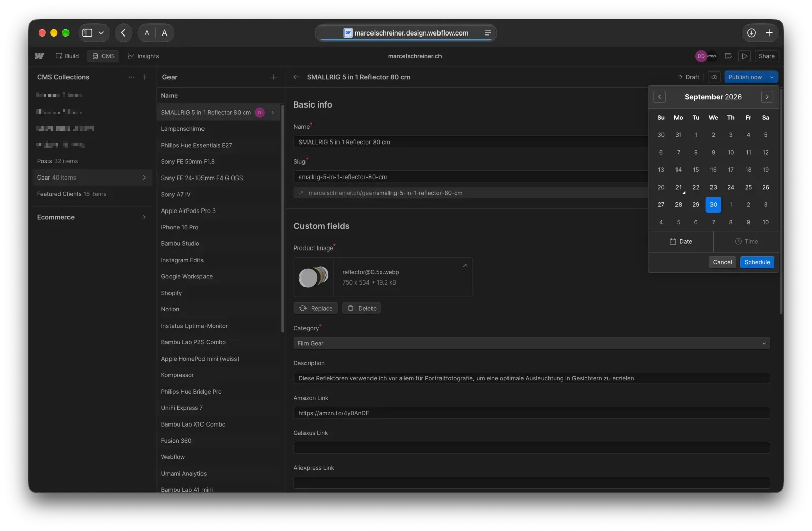Cancel the scheduling popup
The width and height of the screenshot is (812, 531).
[722, 262]
